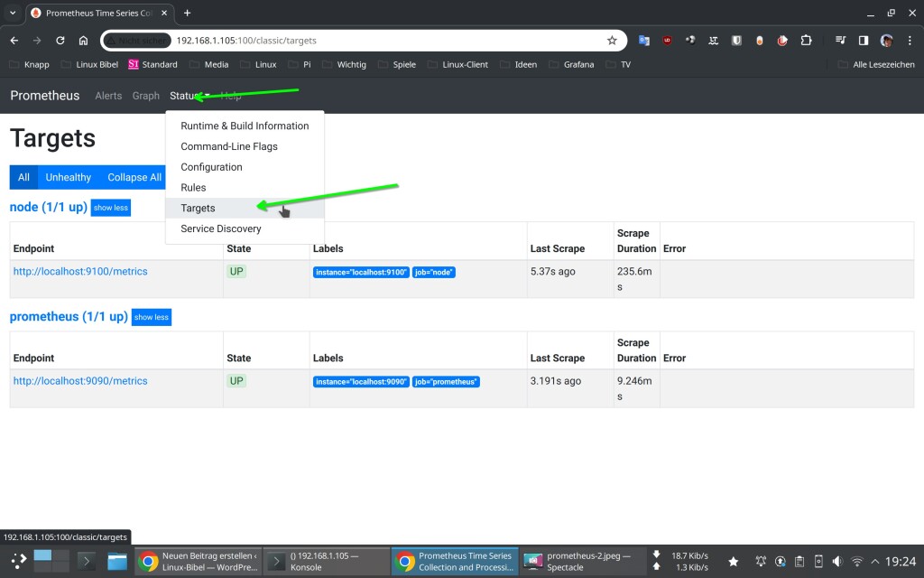Go to the Graph page

145,96
